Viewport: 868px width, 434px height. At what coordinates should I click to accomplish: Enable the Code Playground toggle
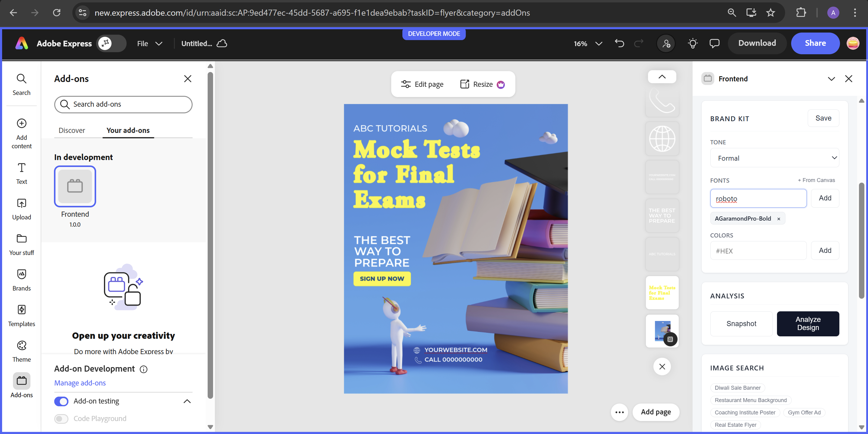pos(61,419)
